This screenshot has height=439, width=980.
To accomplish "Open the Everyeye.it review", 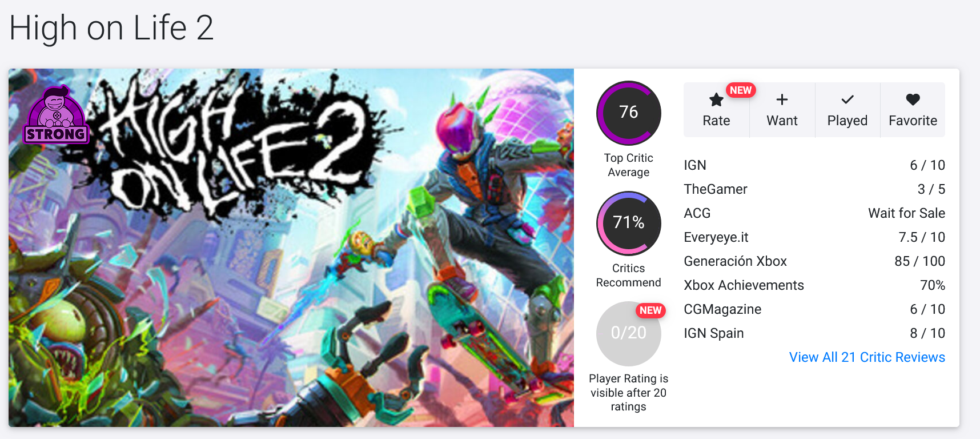I will [716, 237].
